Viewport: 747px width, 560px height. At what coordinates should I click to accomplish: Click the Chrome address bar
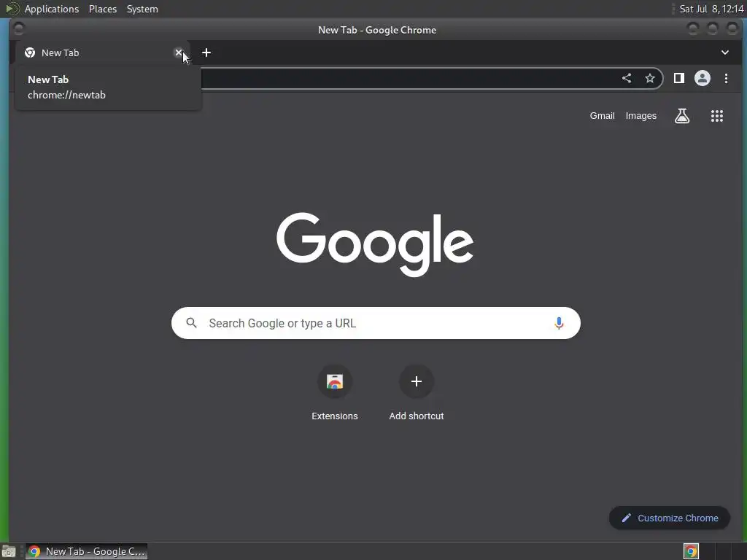click(410, 79)
